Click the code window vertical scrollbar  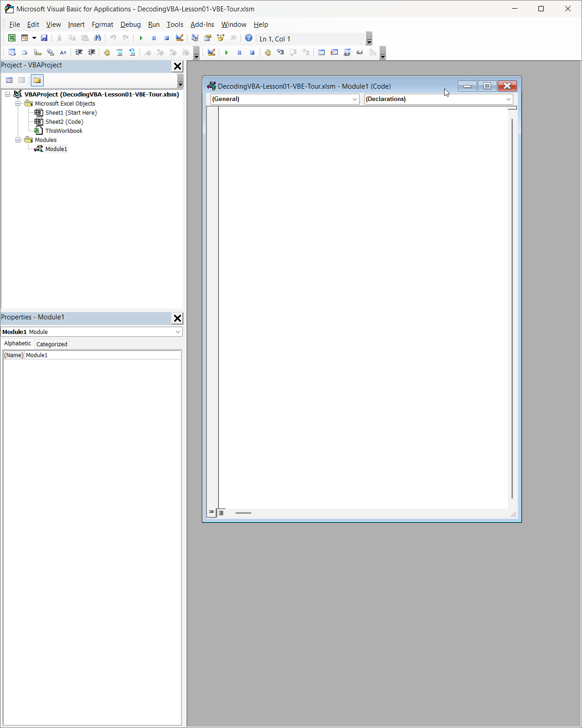(x=512, y=308)
